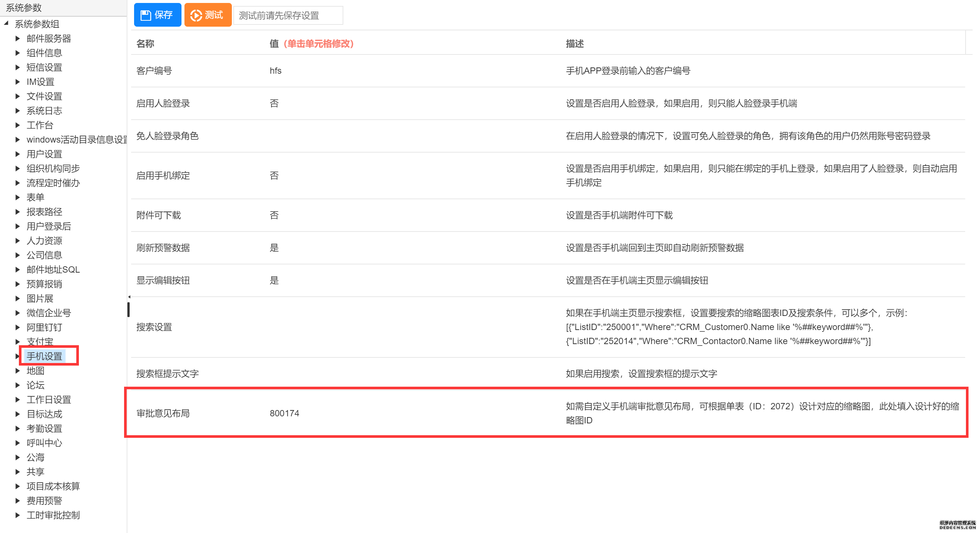The height and width of the screenshot is (533, 980).
Task: Open the 呼叫中心 tree node
Action: 44,443
